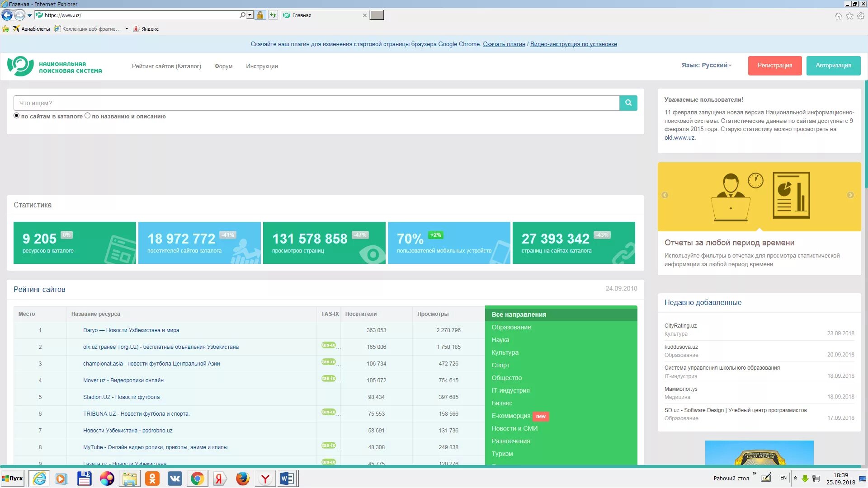Viewport: 868px width, 488px height.
Task: Expand 'Коллекция веб-фрагментов' favorites dropdown arrow
Action: (x=127, y=29)
